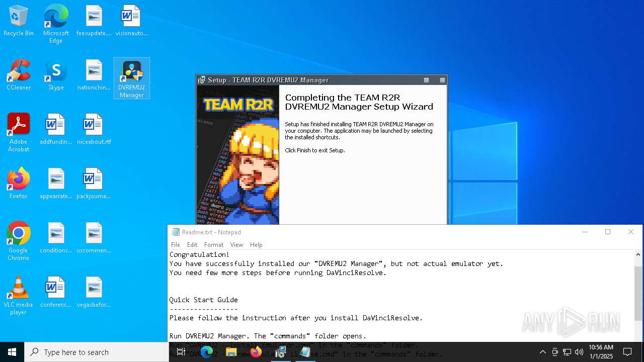644x362 pixels.
Task: Click "Completing the TEAM R2R" wizard heading
Action: pyautogui.click(x=343, y=98)
